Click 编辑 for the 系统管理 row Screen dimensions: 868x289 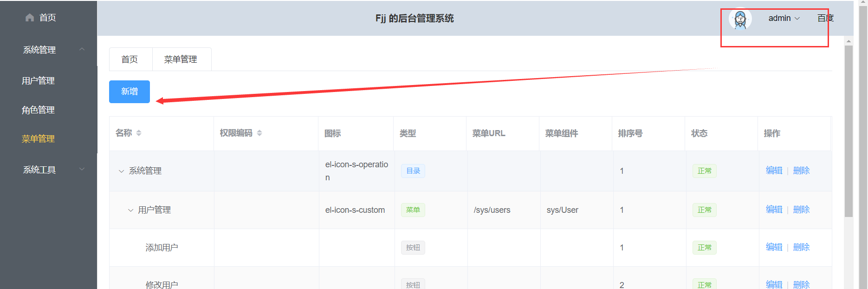[x=774, y=171]
